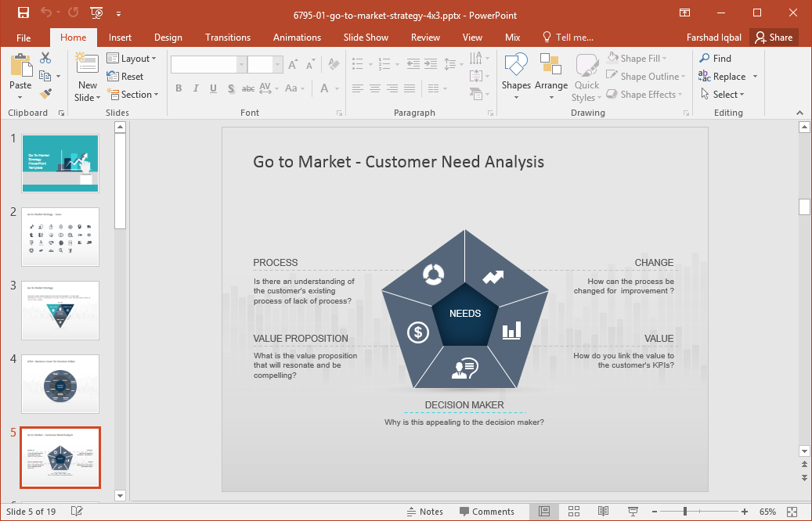Toggle the Notes pane
The width and height of the screenshot is (812, 521).
[x=425, y=512]
